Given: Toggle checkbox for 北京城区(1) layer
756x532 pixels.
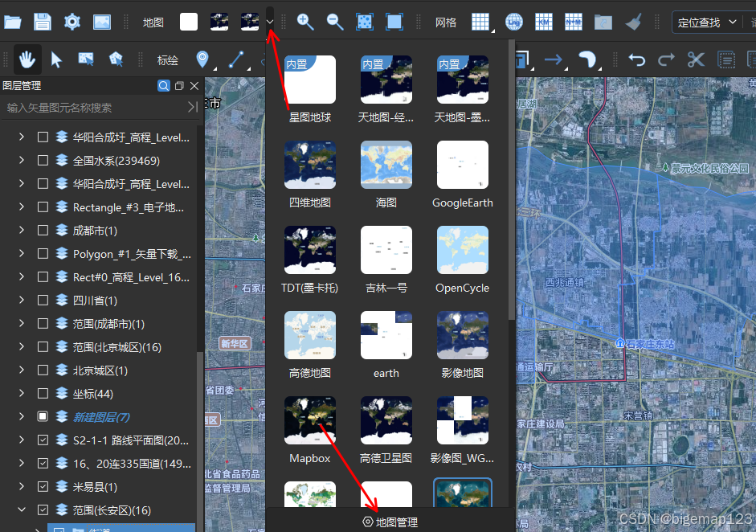Looking at the screenshot, I should tap(43, 370).
